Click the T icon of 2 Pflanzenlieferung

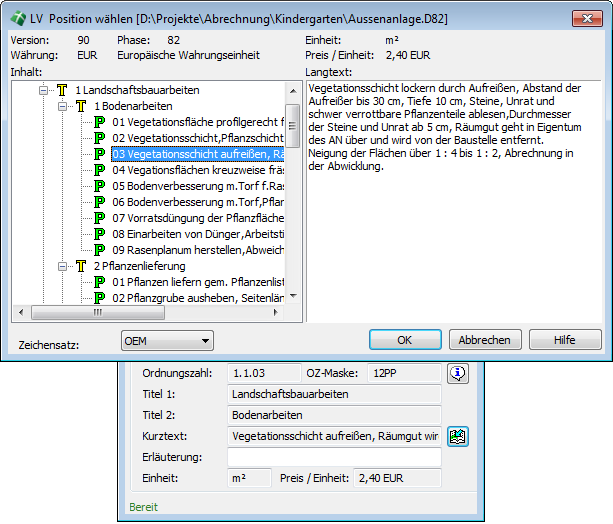81,267
